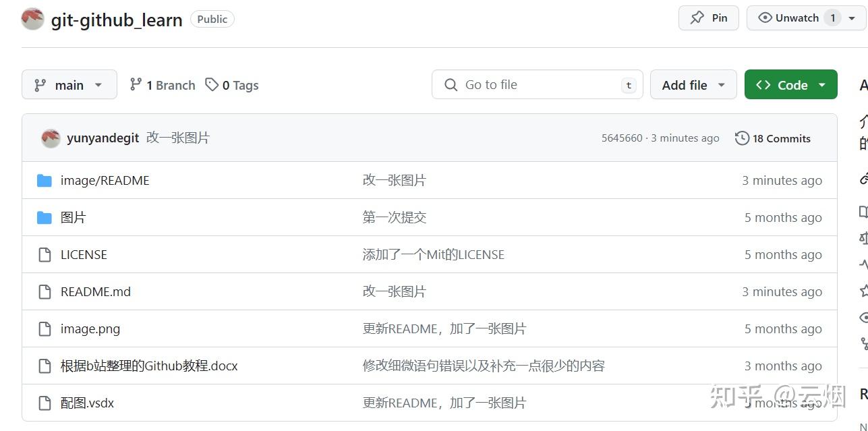The image size is (868, 431).
Task: Open commit hash 5645660
Action: (x=621, y=138)
